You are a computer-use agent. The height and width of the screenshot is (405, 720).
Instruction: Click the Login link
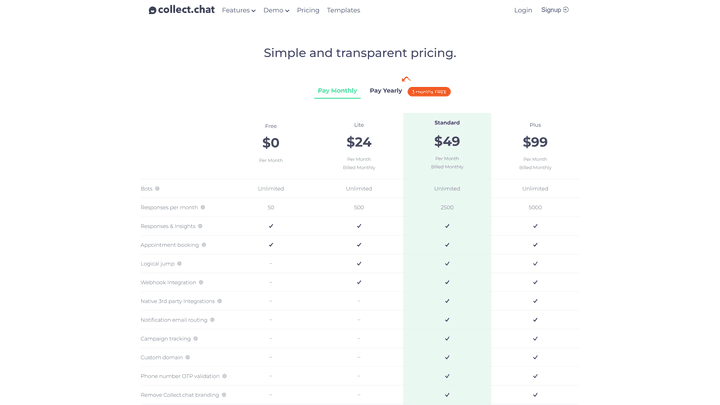(x=523, y=10)
